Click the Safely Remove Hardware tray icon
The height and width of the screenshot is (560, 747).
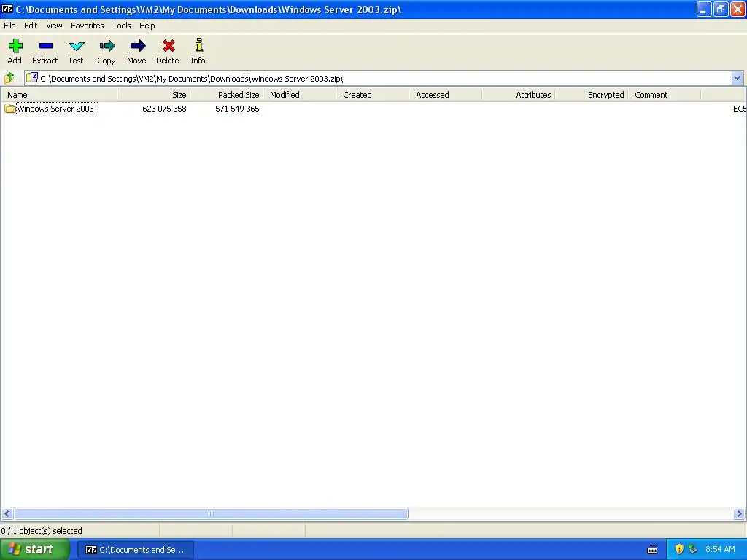click(693, 549)
